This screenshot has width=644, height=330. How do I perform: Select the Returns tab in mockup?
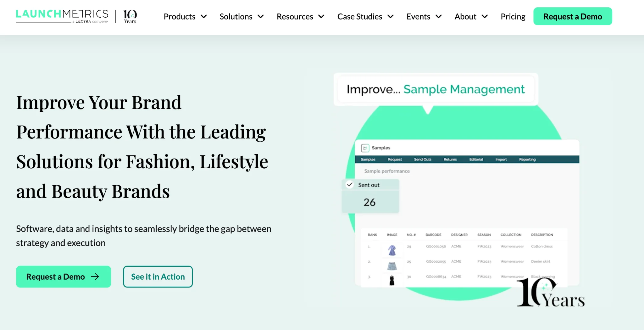450,159
